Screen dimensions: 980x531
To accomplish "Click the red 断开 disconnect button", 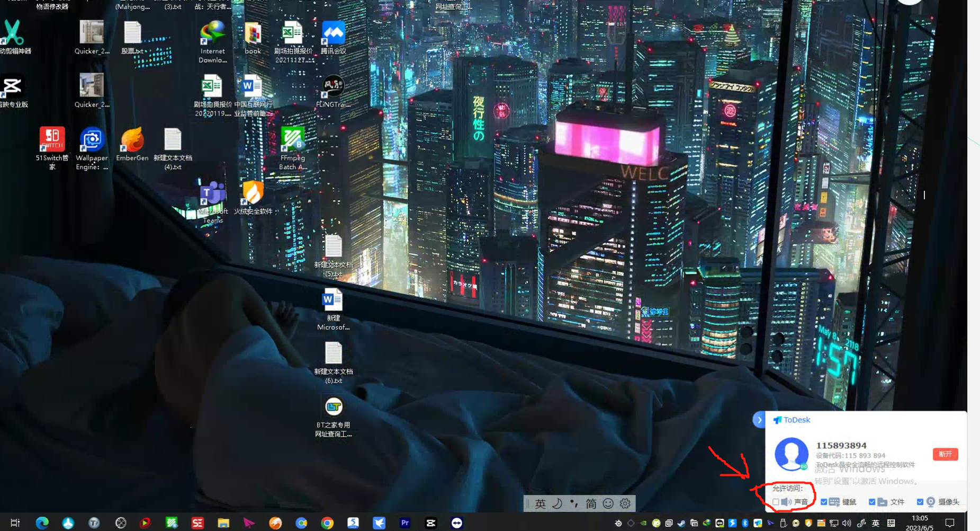I will [x=945, y=454].
